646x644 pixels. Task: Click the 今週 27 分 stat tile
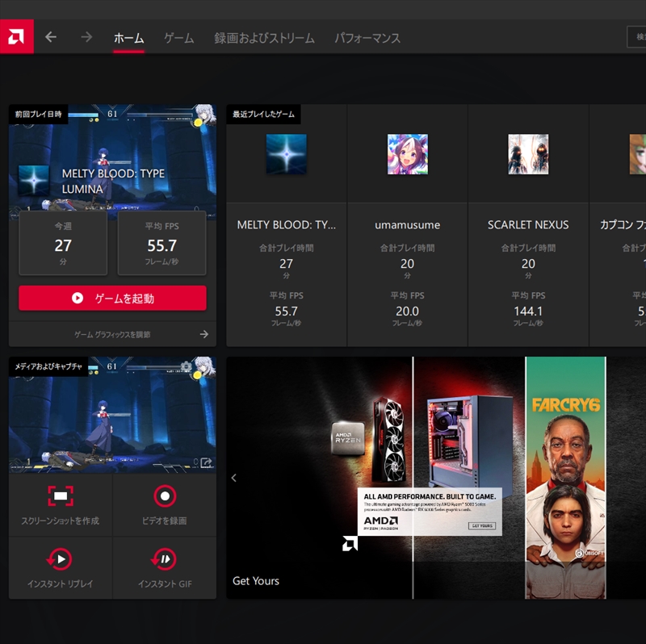pos(63,243)
